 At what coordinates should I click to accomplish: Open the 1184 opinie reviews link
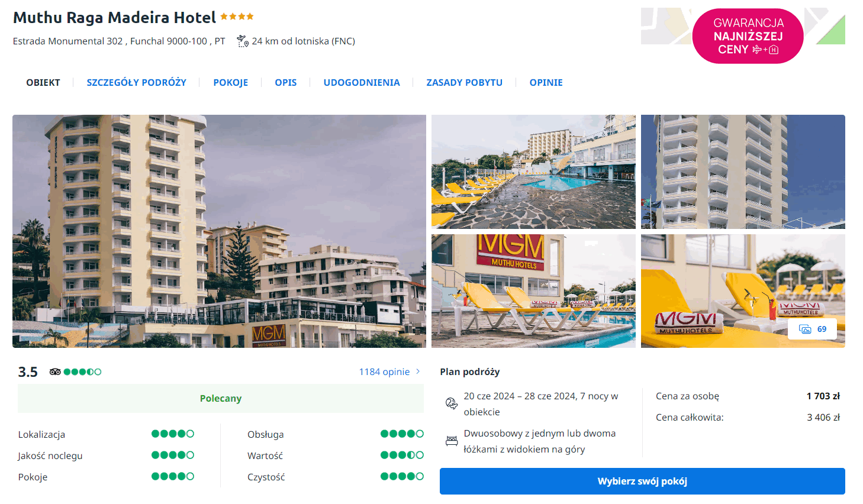pyautogui.click(x=384, y=371)
